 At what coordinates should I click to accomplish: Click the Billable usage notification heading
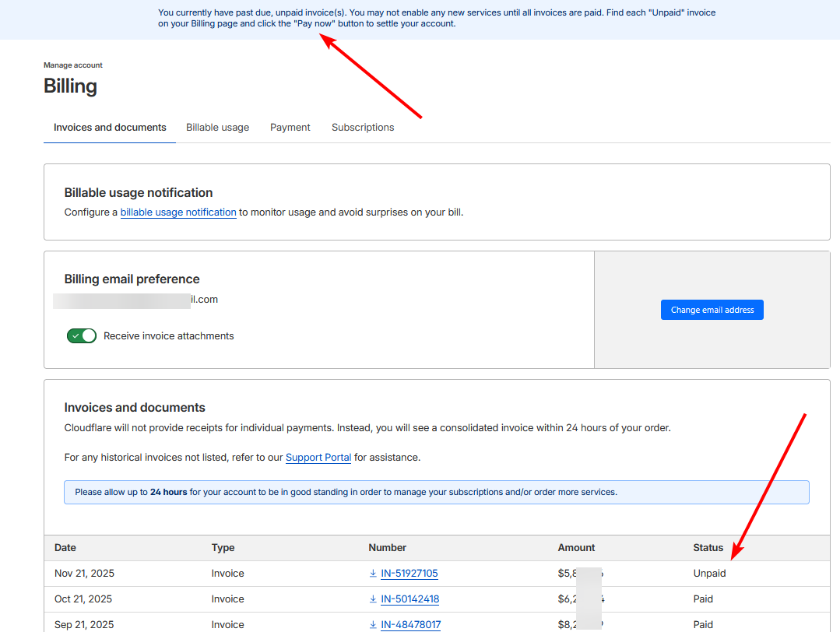[x=139, y=192]
